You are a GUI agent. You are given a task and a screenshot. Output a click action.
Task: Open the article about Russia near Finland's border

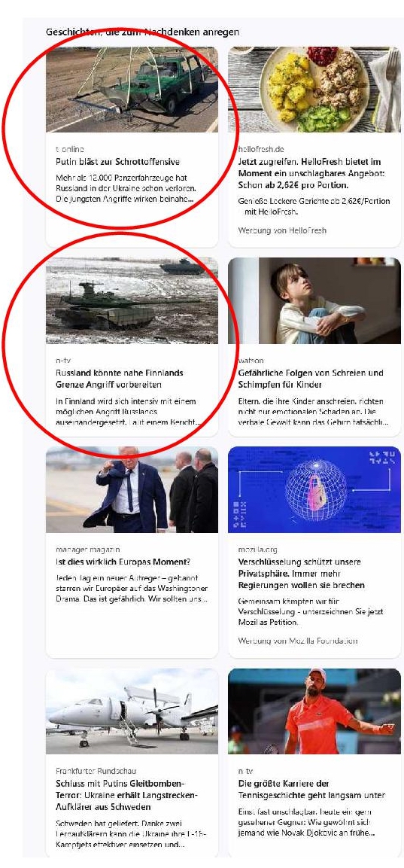(x=120, y=379)
